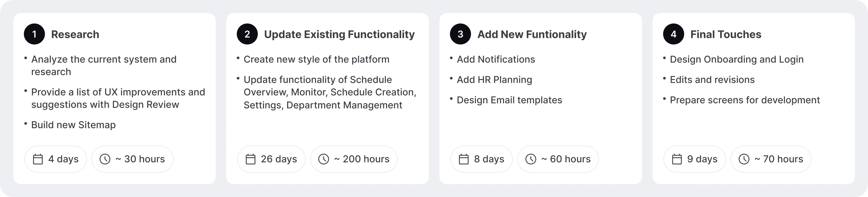Click calendar icon beside 9 days
Viewport: 868px width, 197px height.
(677, 159)
